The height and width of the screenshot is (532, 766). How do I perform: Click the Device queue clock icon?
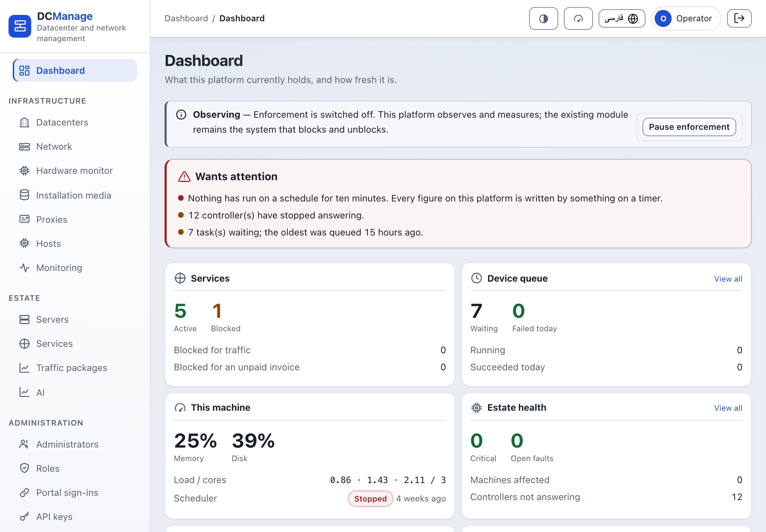(x=477, y=278)
